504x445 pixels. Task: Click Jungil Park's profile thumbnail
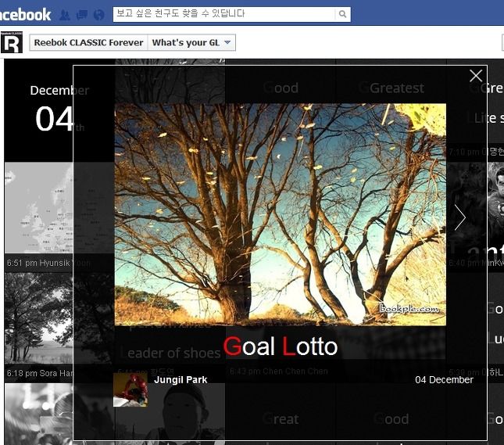130,389
